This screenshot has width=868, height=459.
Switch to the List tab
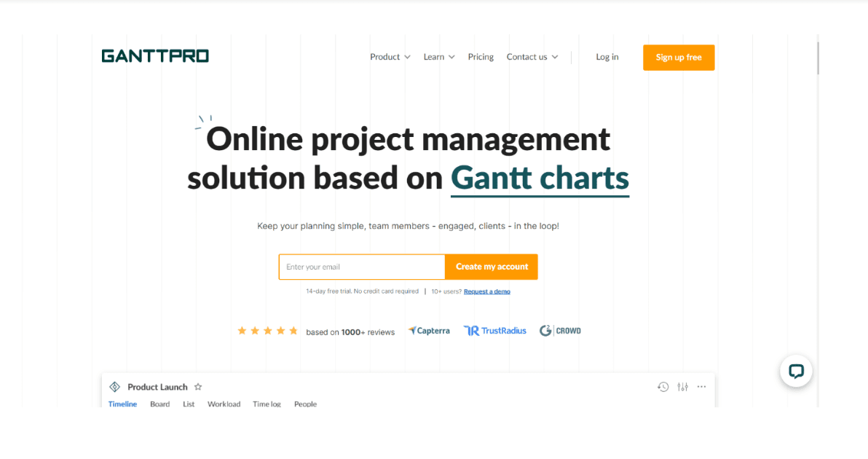[x=189, y=404]
